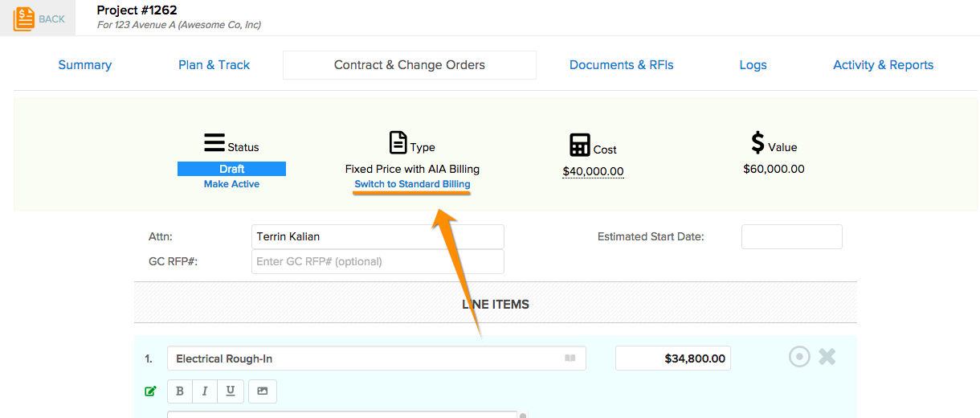This screenshot has width=980, height=418.
Task: Click the orange invoice app logo icon
Action: click(24, 18)
